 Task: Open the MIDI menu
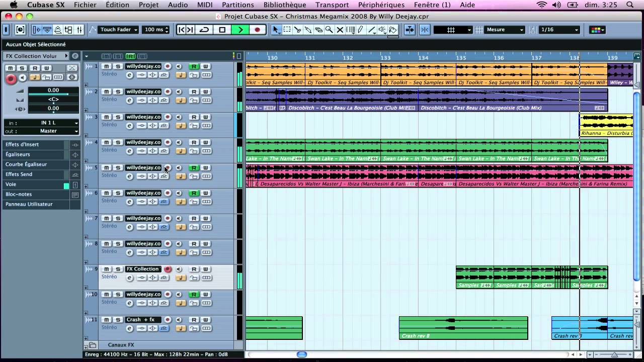(x=205, y=5)
